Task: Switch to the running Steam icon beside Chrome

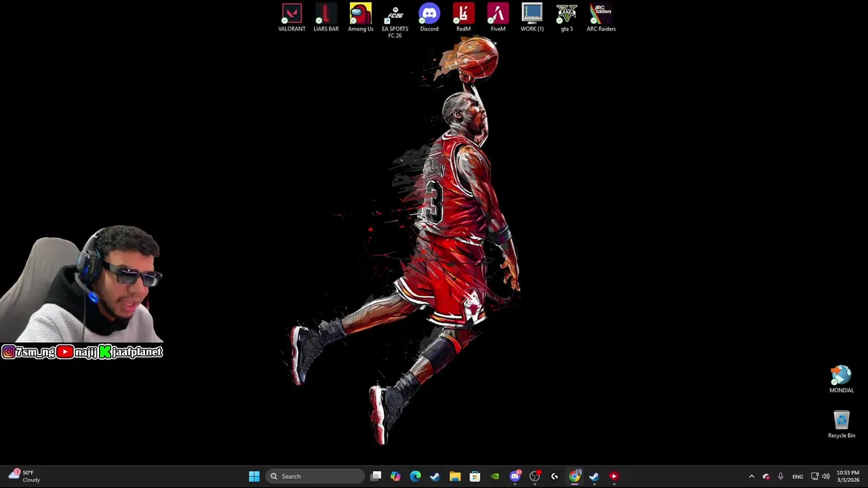Action: pos(594,476)
